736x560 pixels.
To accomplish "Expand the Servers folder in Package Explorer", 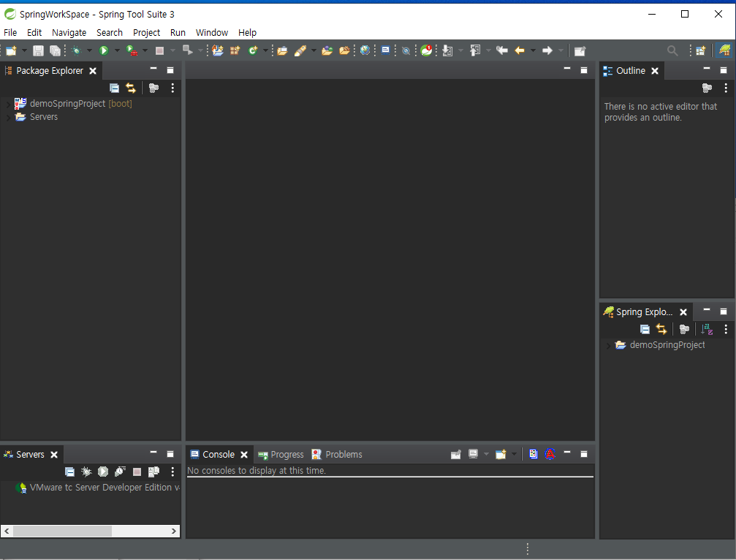I will tap(8, 118).
